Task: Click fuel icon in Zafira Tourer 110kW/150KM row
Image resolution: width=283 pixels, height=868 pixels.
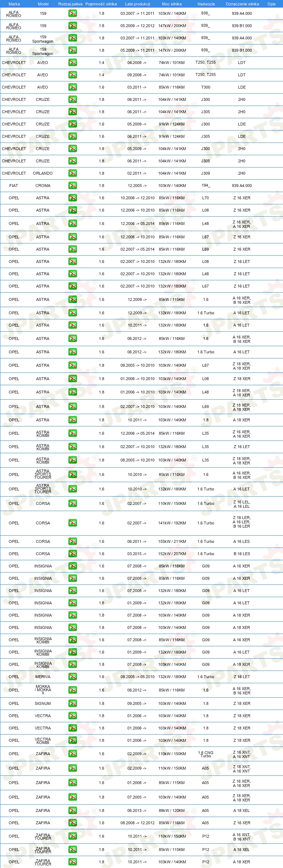Action: tap(72, 836)
